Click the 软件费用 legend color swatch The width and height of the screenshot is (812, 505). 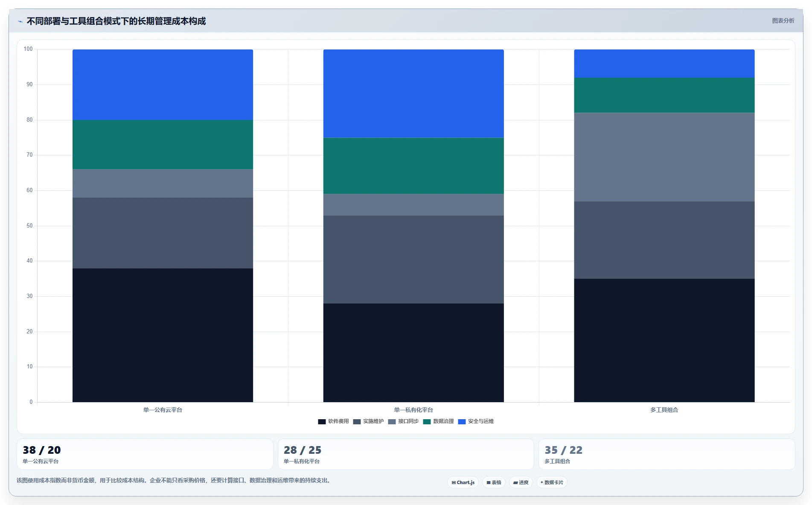322,422
